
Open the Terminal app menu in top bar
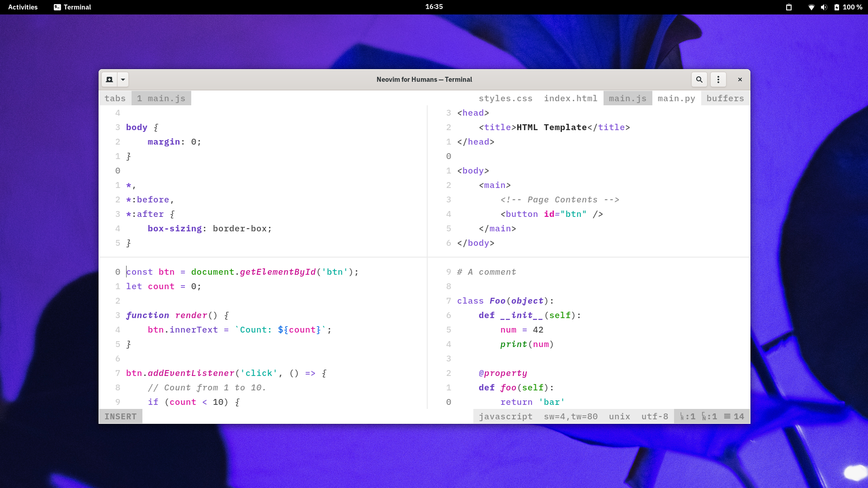pyautogui.click(x=72, y=7)
